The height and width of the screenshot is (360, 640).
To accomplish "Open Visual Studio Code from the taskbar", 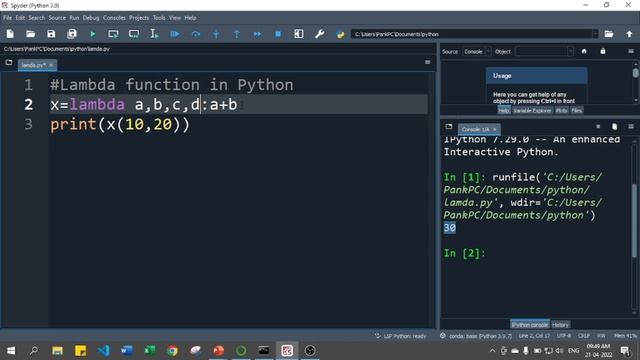I will 104,351.
